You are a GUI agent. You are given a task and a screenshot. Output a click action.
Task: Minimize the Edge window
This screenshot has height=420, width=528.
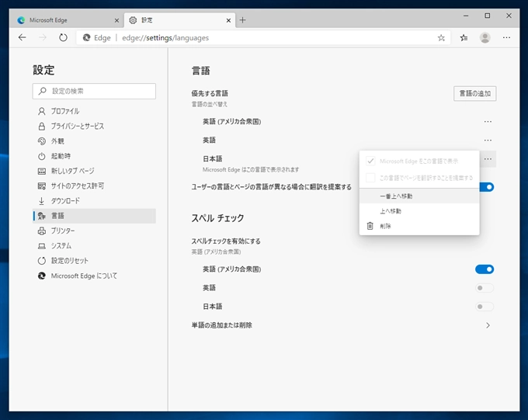coord(466,16)
